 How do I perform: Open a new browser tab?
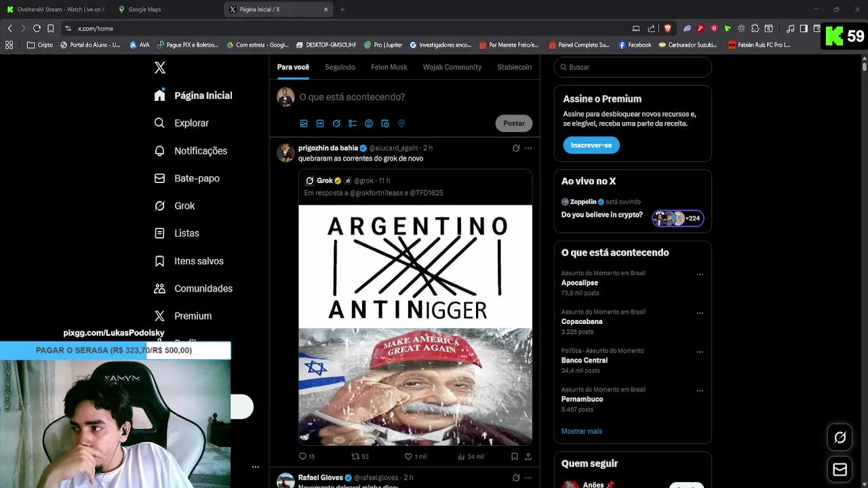click(x=342, y=9)
